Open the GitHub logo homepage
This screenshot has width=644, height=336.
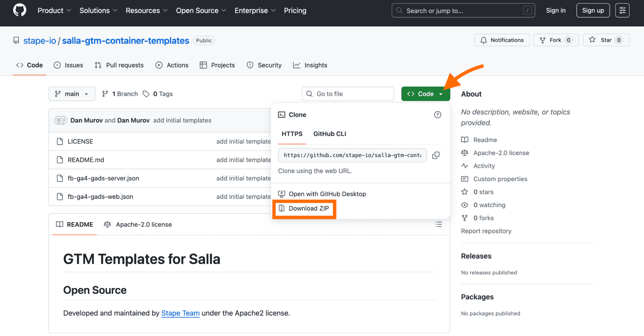coord(20,10)
